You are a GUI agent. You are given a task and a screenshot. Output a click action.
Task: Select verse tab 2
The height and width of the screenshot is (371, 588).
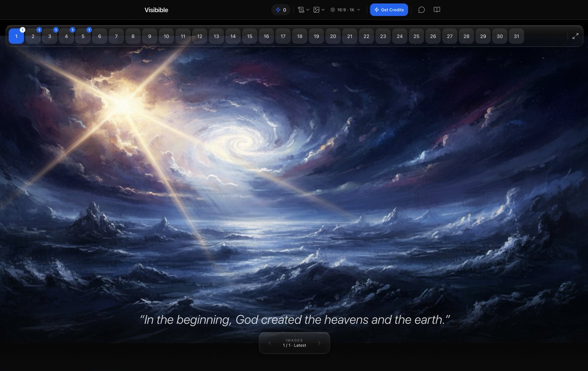[x=33, y=36]
